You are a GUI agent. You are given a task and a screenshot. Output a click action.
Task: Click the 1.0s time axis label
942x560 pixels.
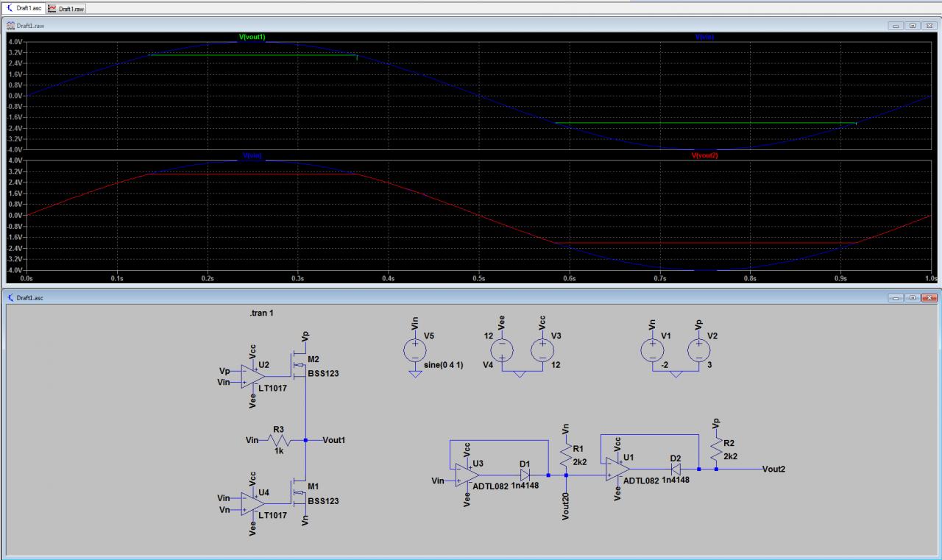tap(930, 279)
